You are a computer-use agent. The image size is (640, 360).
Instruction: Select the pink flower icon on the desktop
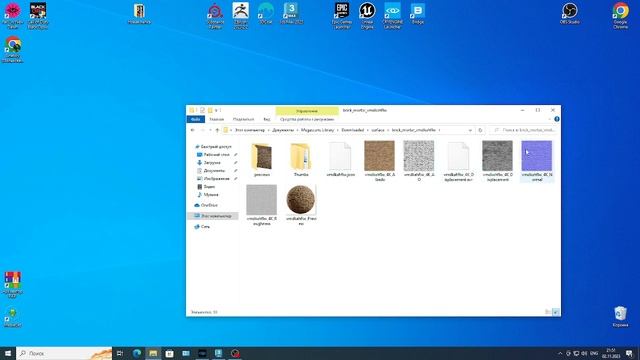(x=13, y=15)
